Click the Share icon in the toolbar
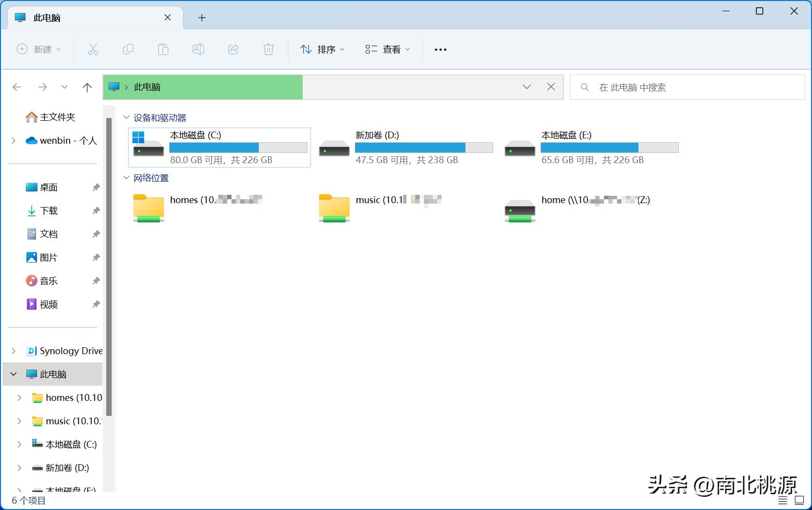812x510 pixels. coord(233,49)
